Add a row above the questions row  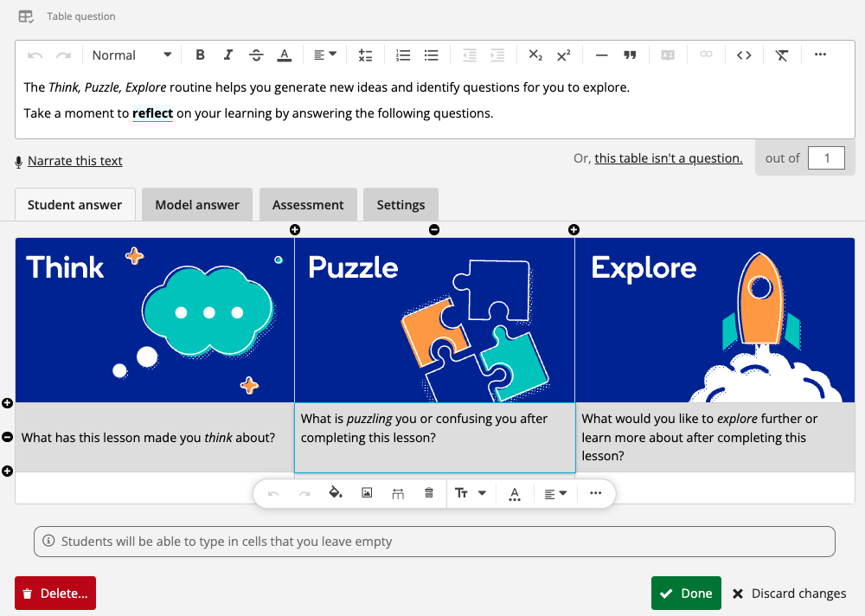7,403
